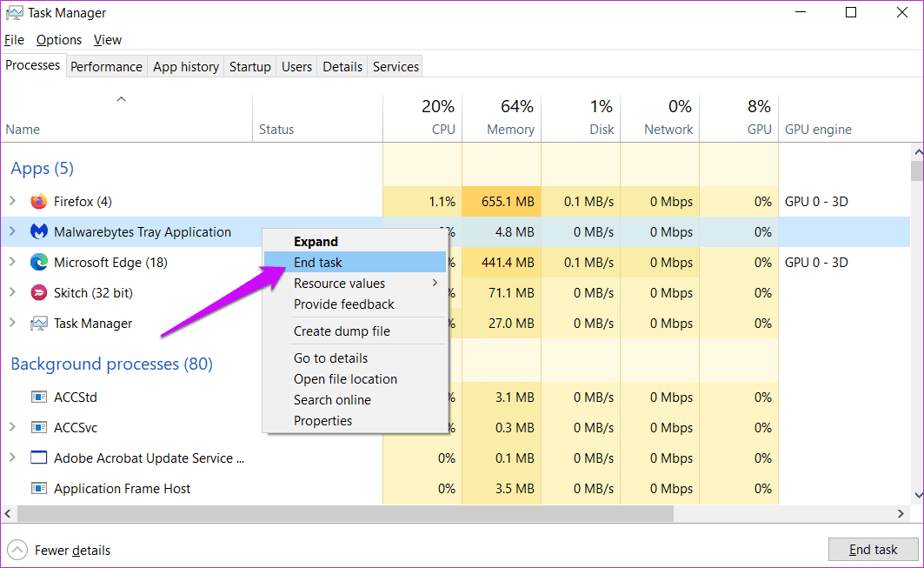This screenshot has height=568, width=924.
Task: Expand the Firefox process group
Action: pos(12,201)
